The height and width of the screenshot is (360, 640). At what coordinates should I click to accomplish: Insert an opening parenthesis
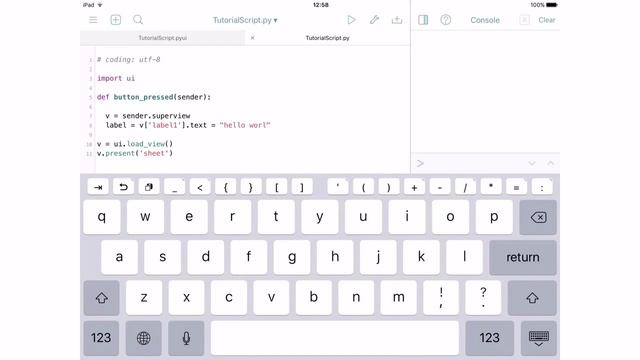tap(363, 187)
